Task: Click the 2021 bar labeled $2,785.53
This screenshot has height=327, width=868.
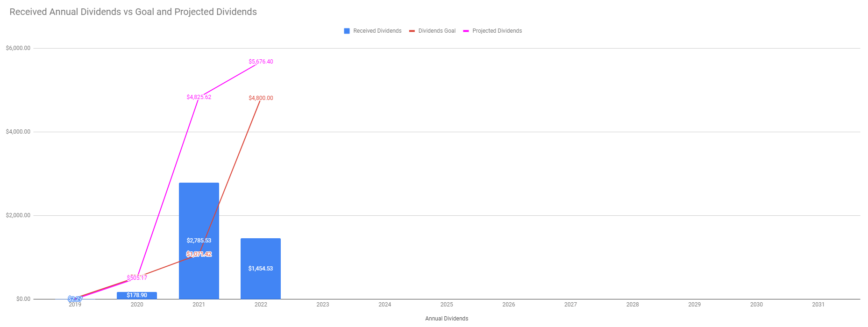Action: pos(199,241)
